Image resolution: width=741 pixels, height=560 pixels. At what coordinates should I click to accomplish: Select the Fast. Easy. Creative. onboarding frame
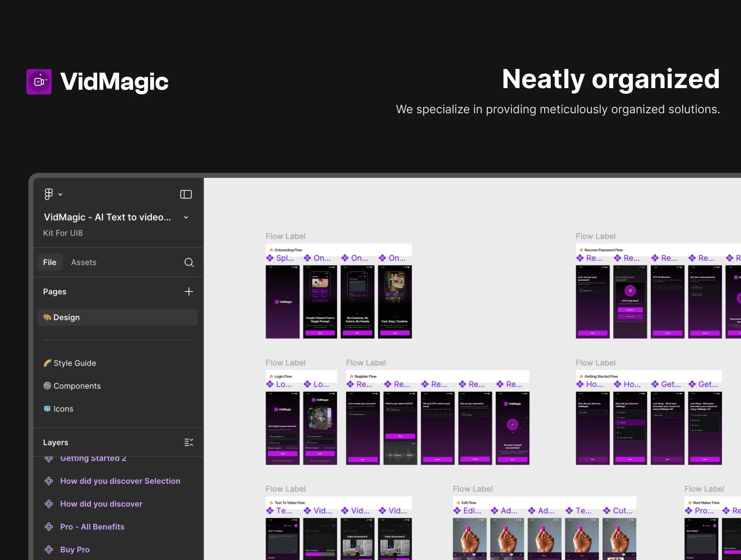click(x=395, y=302)
